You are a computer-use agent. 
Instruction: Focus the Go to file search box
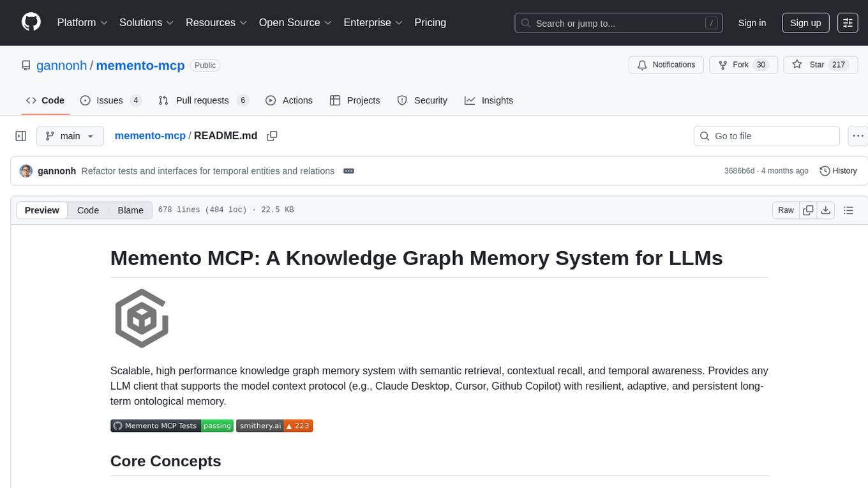767,136
